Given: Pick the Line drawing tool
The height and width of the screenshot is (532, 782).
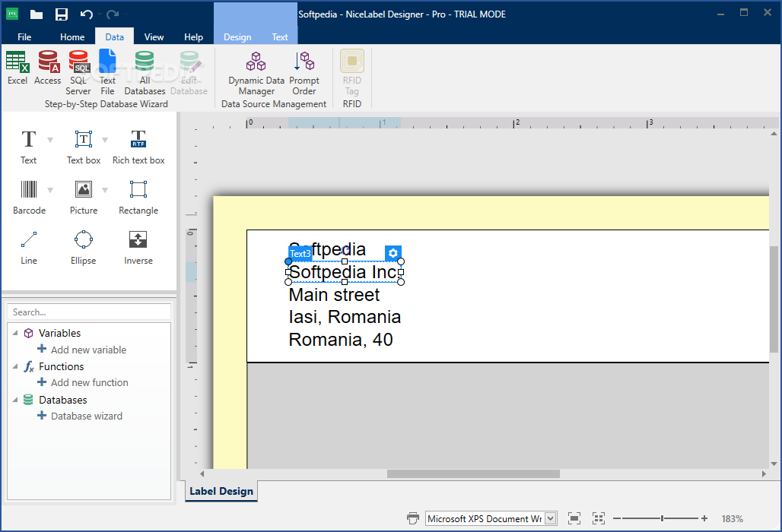Looking at the screenshot, I should click(x=28, y=247).
